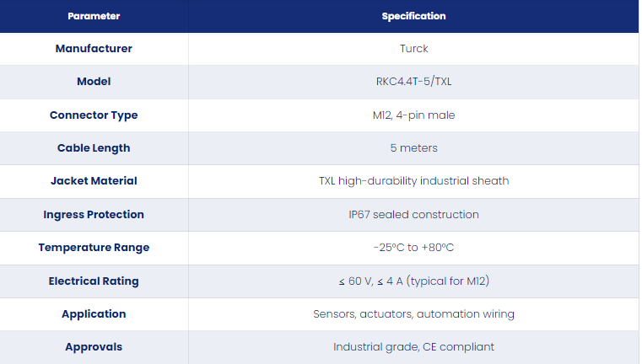Click Industrial grade, CE compliant text
Screen dimensions: 642x364
pos(413,347)
